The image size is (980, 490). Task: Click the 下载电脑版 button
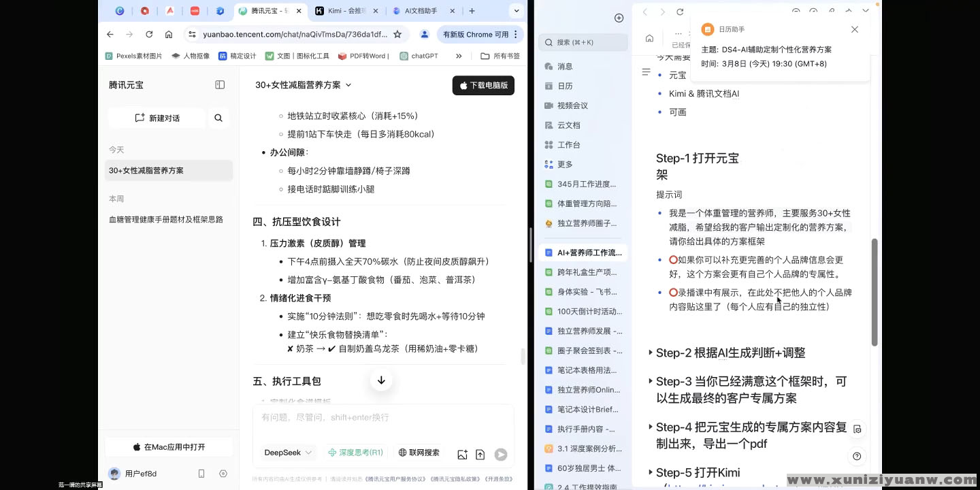483,86
